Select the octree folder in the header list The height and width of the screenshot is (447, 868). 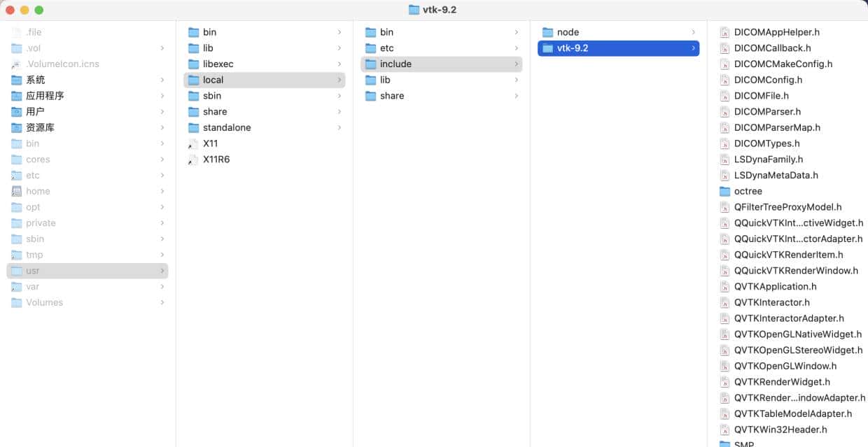(x=746, y=191)
